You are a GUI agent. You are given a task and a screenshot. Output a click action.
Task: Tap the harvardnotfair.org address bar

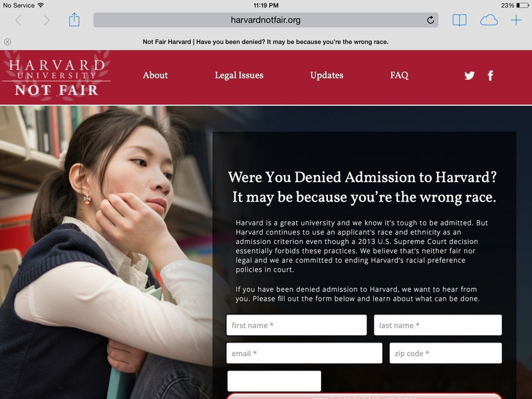click(265, 20)
